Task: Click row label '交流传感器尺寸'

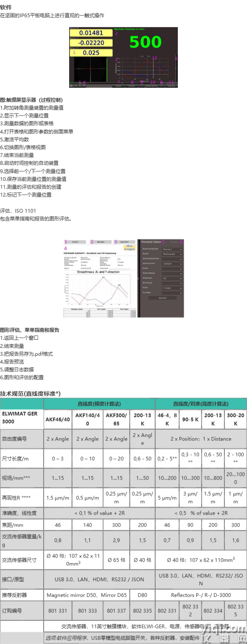Action: 22,560
